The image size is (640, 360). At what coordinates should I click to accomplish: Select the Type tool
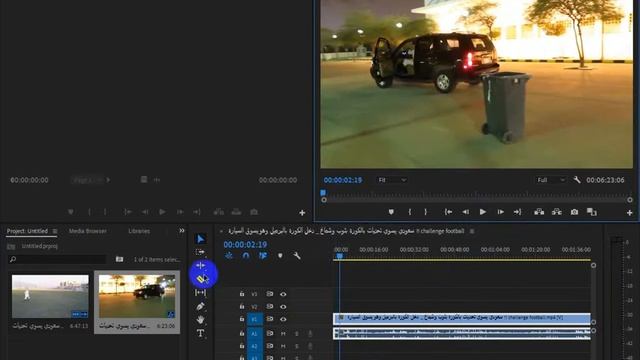[200, 333]
